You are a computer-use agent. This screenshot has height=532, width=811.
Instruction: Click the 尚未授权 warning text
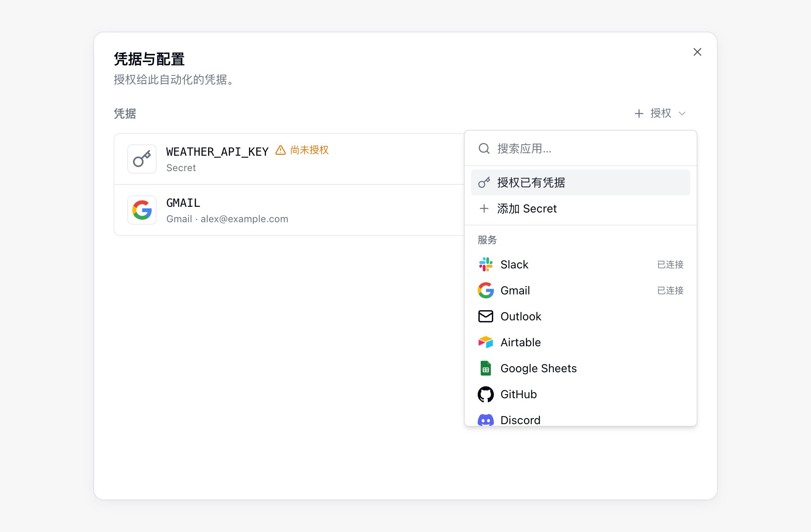coord(309,150)
